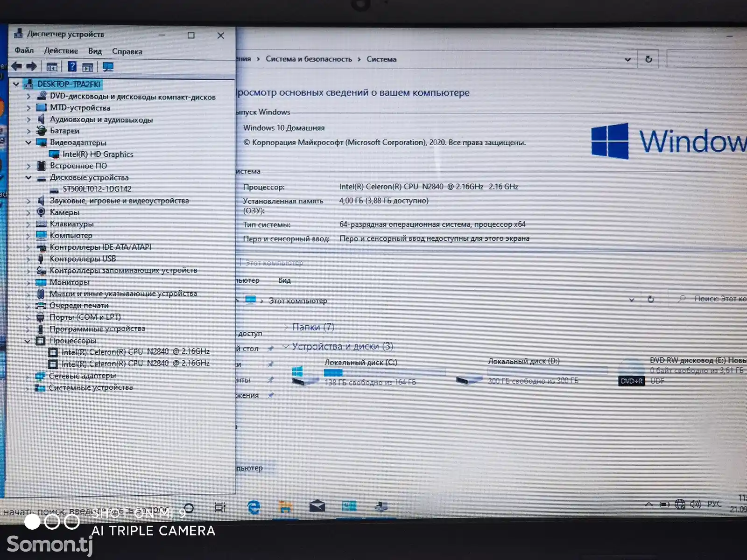
Task: Select Мыши и иные указывающие устройства
Action: pos(123,294)
